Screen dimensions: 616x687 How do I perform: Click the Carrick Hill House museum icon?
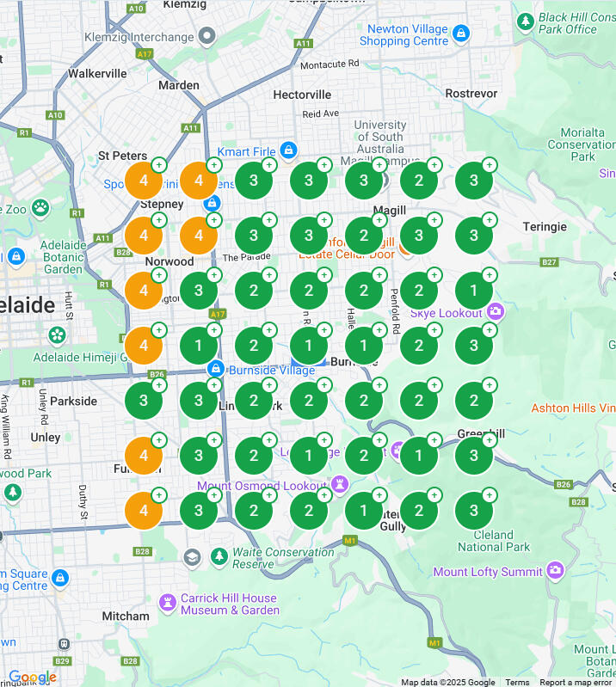tap(168, 601)
